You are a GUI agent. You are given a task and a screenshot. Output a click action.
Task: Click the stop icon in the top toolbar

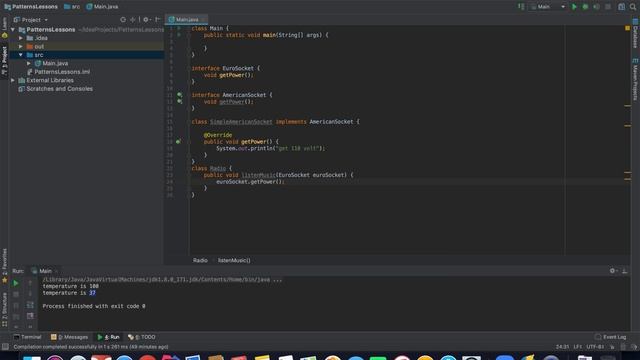[x=608, y=7]
